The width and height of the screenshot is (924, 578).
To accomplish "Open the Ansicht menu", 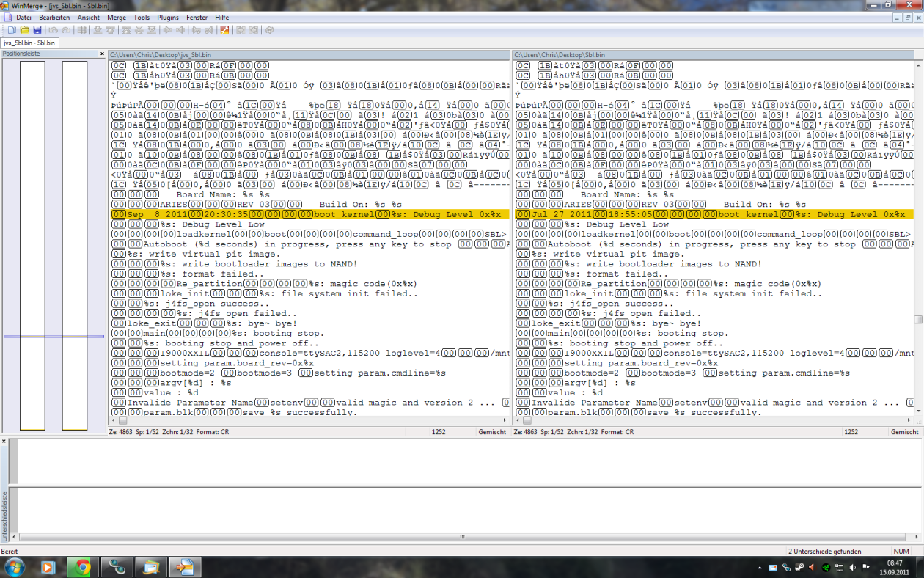I will [89, 17].
